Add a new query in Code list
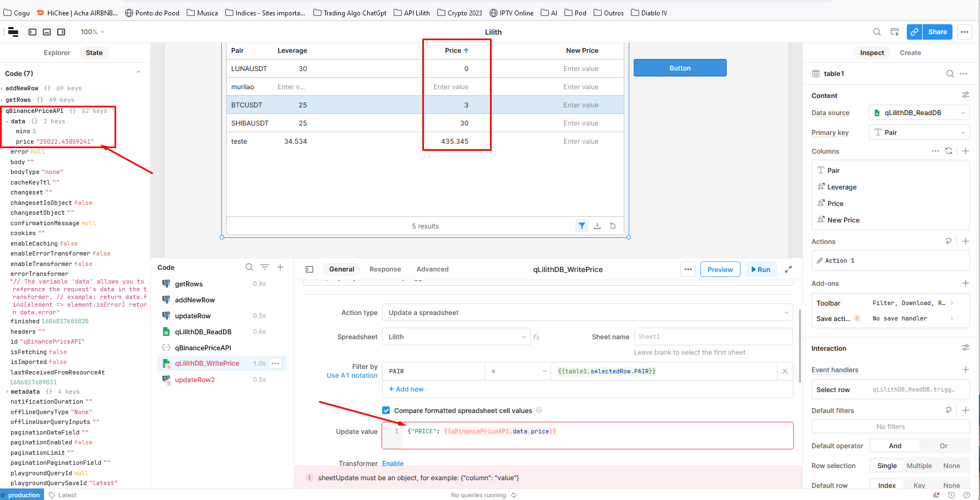 coord(280,267)
